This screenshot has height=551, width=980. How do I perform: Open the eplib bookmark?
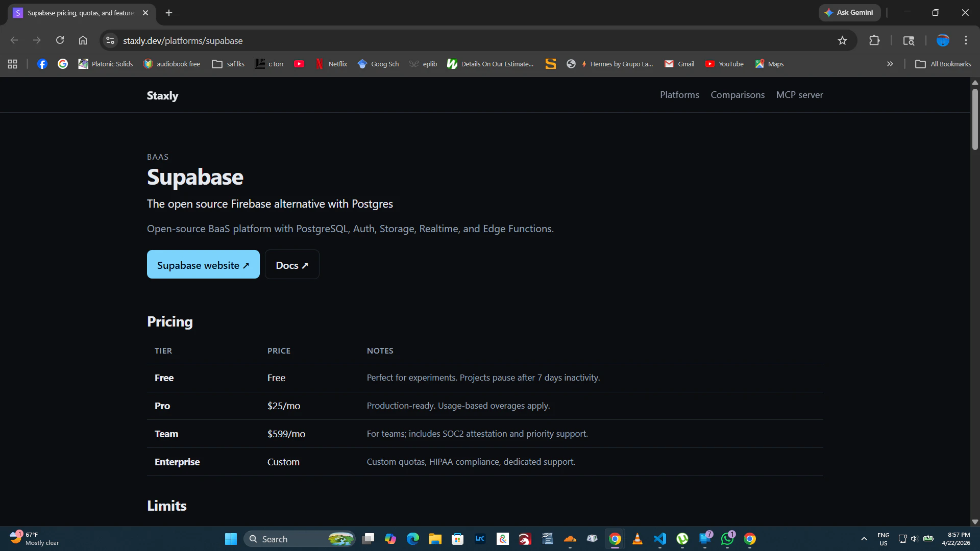pos(423,64)
